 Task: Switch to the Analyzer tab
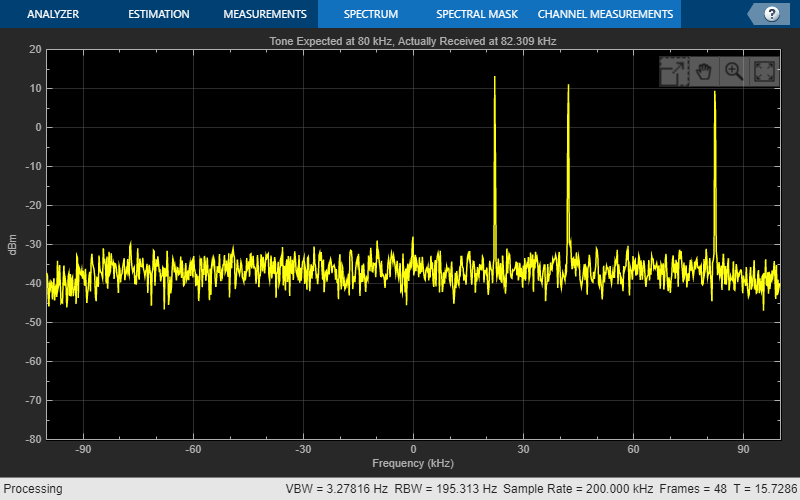pyautogui.click(x=55, y=14)
